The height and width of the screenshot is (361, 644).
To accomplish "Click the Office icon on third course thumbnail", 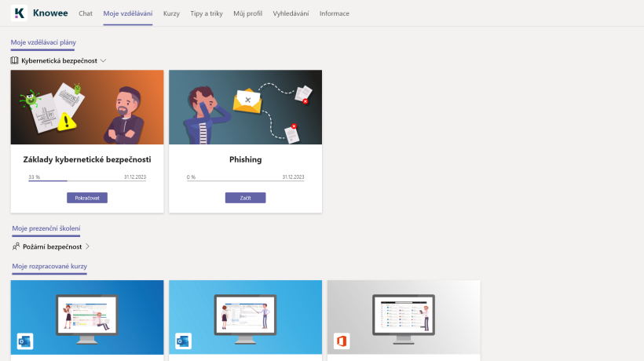I will click(342, 341).
